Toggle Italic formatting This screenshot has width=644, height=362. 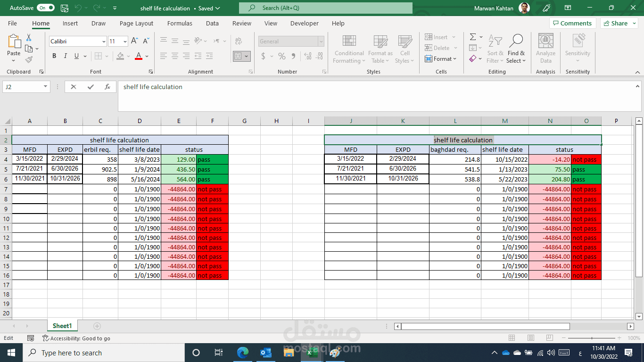point(66,56)
